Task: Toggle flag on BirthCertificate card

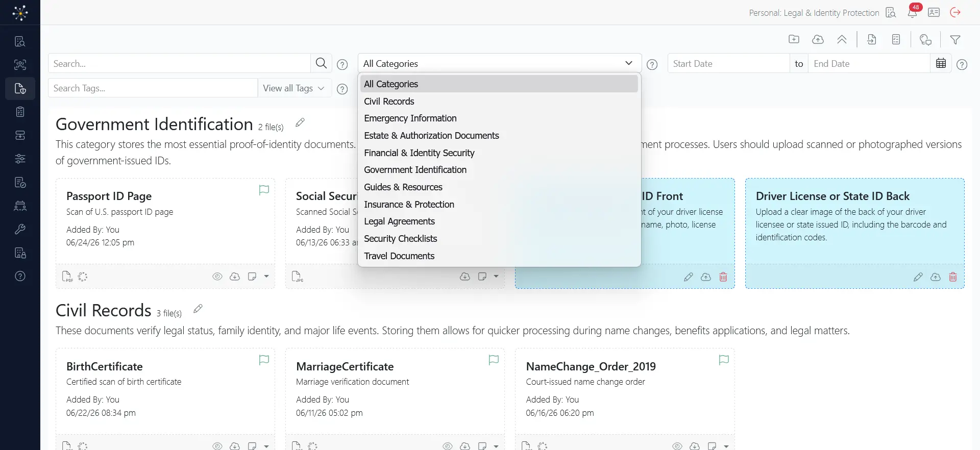Action: click(264, 360)
